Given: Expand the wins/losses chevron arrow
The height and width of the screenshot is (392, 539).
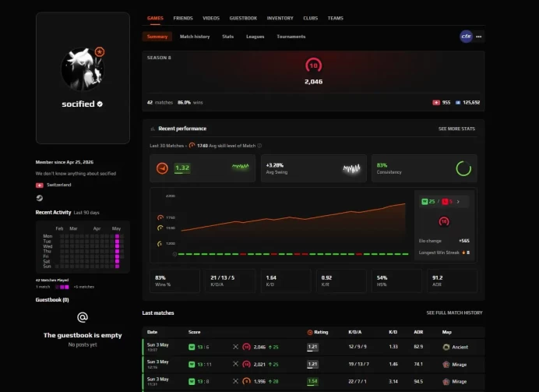Looking at the screenshot, I should point(458,202).
